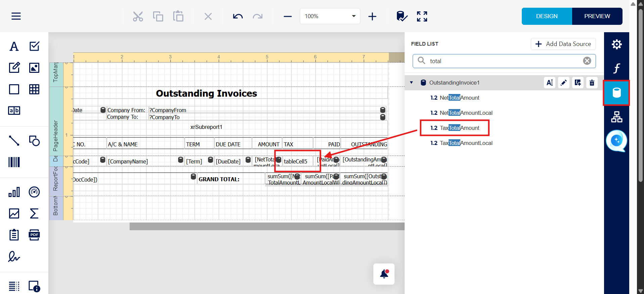Open the hamburger main menu

coord(16,16)
